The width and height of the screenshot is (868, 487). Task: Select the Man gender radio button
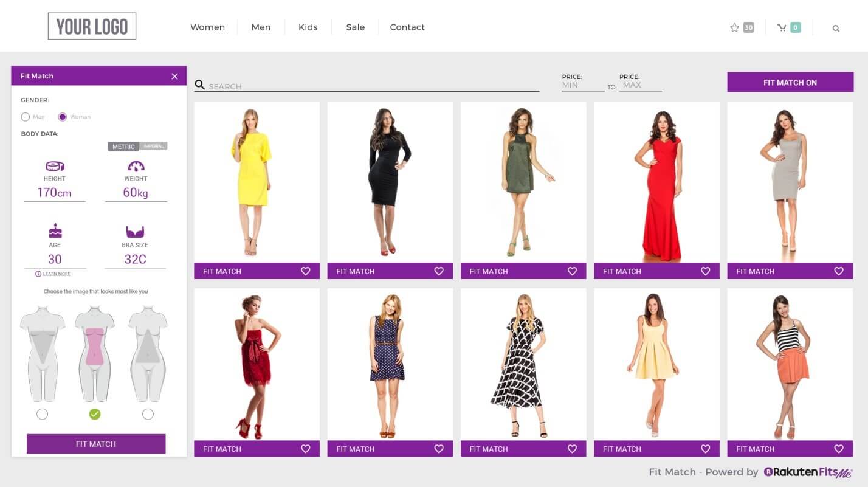[25, 117]
